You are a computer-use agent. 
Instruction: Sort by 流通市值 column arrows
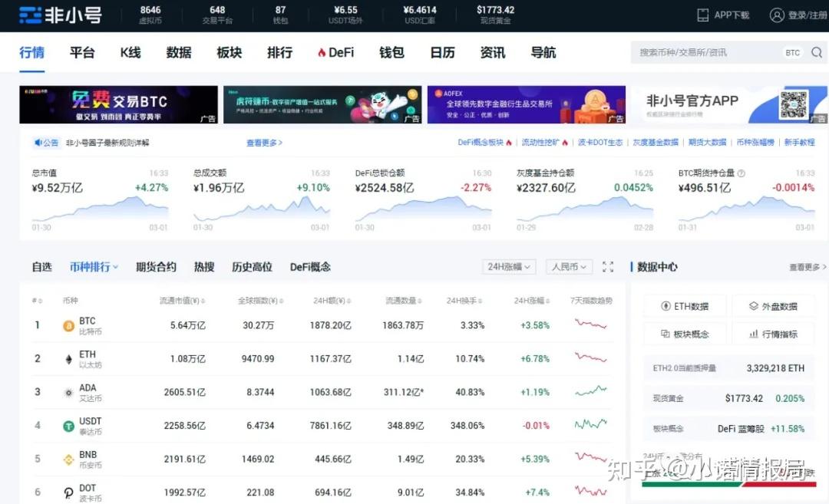click(203, 301)
